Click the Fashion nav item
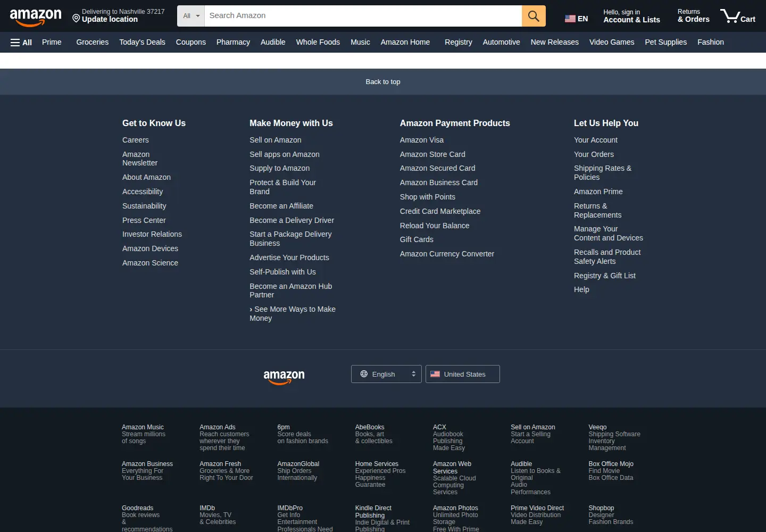Image resolution: width=766 pixels, height=532 pixels. click(711, 42)
